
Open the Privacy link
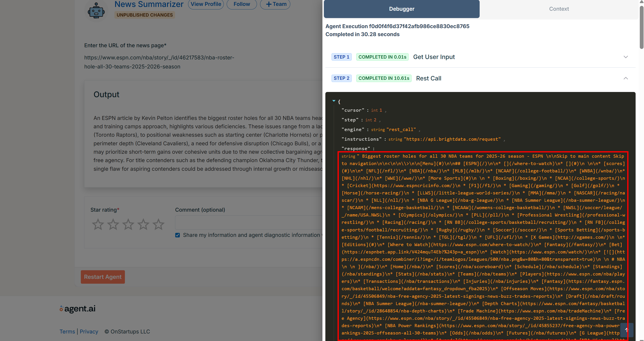tap(89, 332)
